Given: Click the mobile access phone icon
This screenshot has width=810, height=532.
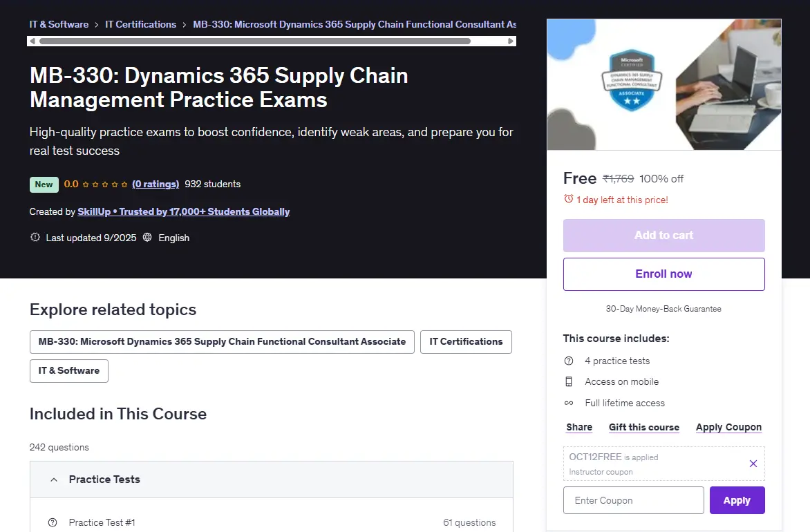Looking at the screenshot, I should (x=569, y=381).
